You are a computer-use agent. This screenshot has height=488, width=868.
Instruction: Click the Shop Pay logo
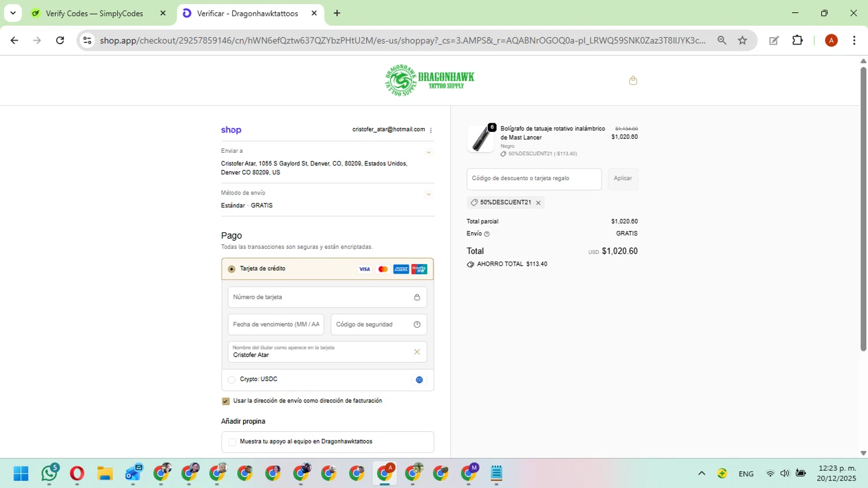pyautogui.click(x=231, y=130)
